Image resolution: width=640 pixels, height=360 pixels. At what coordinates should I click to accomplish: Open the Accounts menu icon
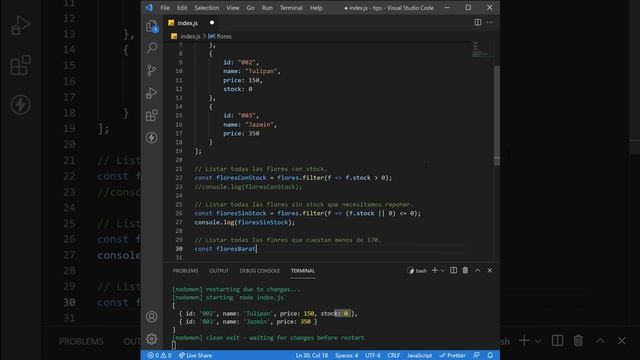tap(152, 316)
